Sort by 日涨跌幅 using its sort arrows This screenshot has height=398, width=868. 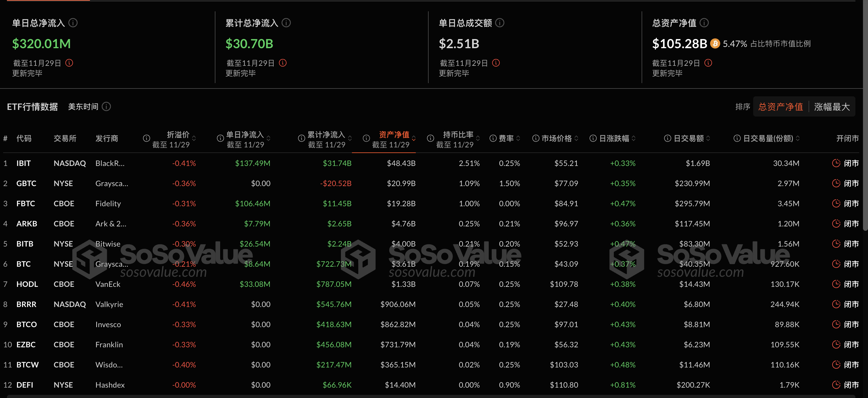tap(633, 138)
